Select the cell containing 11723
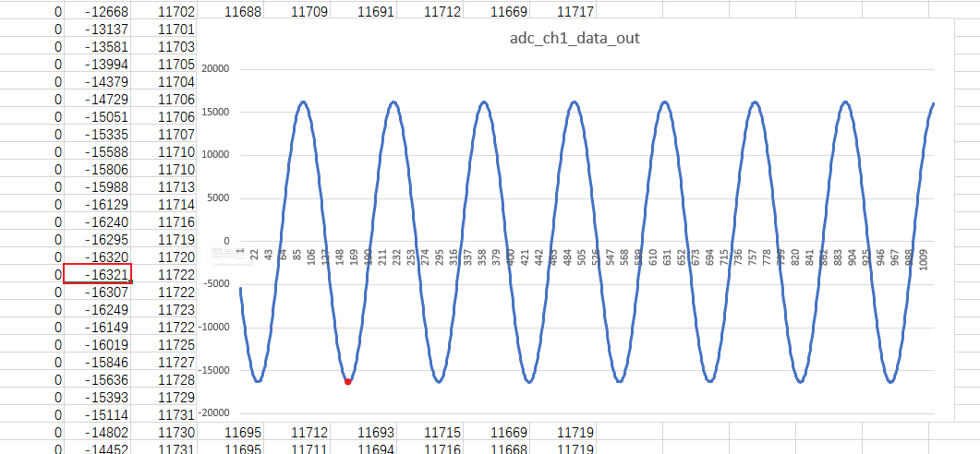The image size is (980, 454). 164,310
